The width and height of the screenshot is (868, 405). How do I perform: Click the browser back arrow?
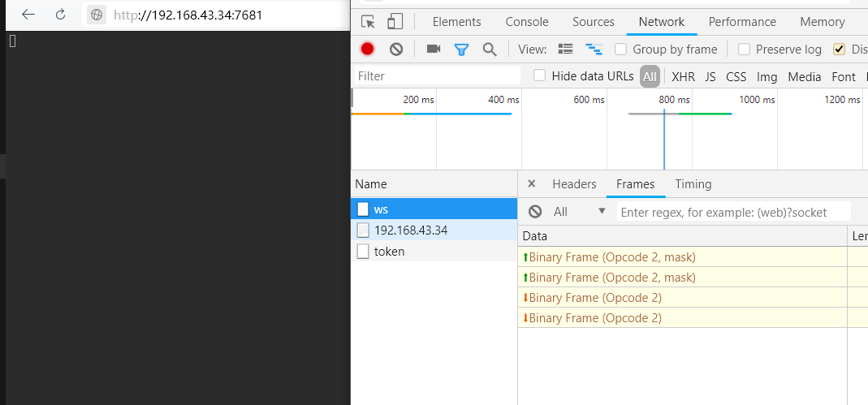click(x=28, y=15)
